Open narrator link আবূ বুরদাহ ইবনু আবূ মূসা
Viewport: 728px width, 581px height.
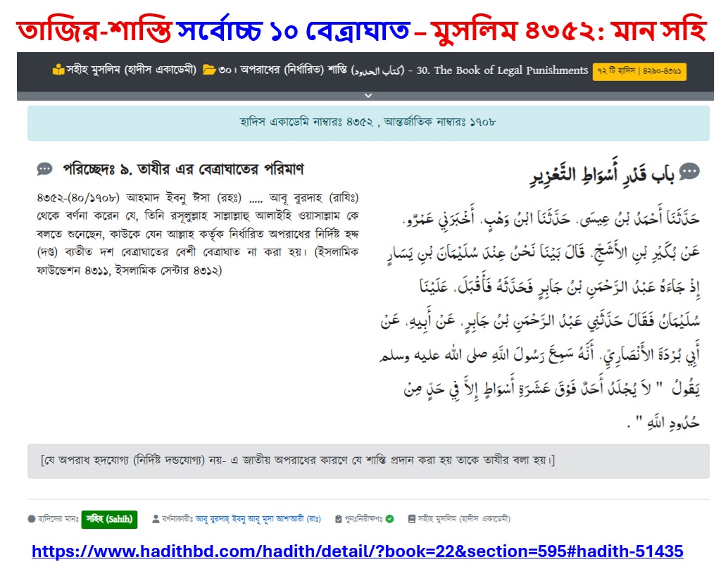pos(258,519)
